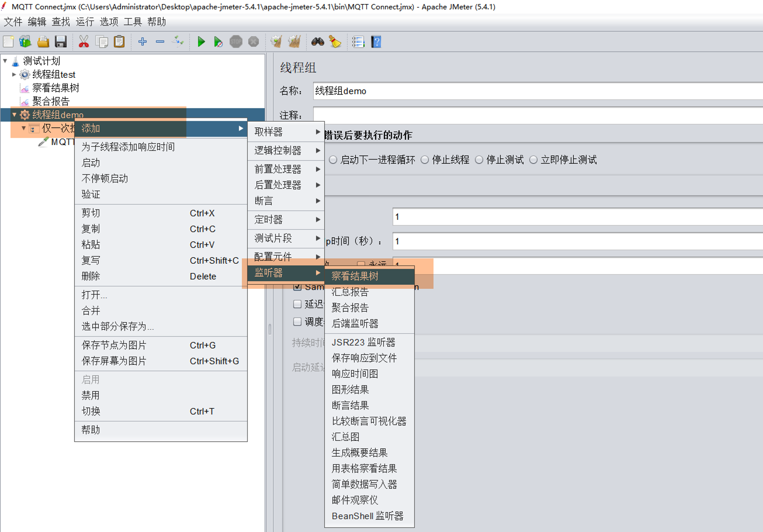Choose 聚合报告 in listener submenu

[369, 308]
